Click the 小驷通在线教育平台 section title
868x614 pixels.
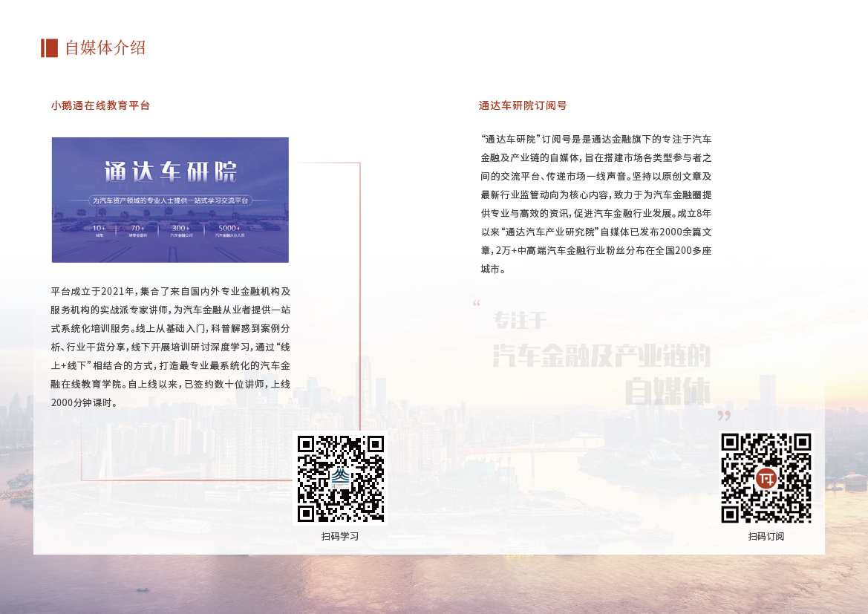tap(100, 105)
